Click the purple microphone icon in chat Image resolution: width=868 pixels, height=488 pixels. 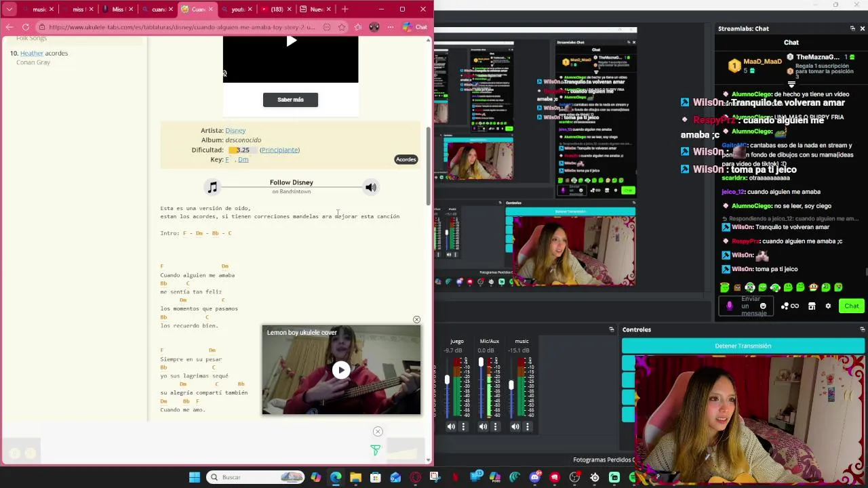pyautogui.click(x=730, y=306)
